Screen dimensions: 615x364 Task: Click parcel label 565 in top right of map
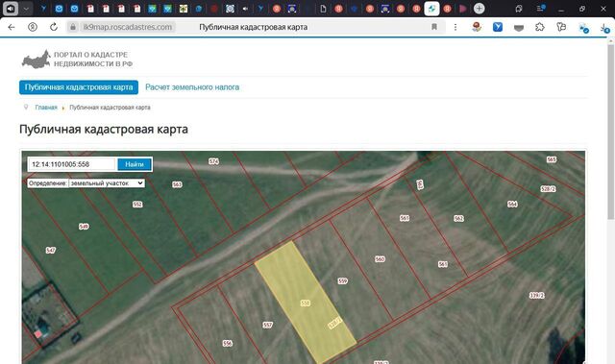[552, 159]
